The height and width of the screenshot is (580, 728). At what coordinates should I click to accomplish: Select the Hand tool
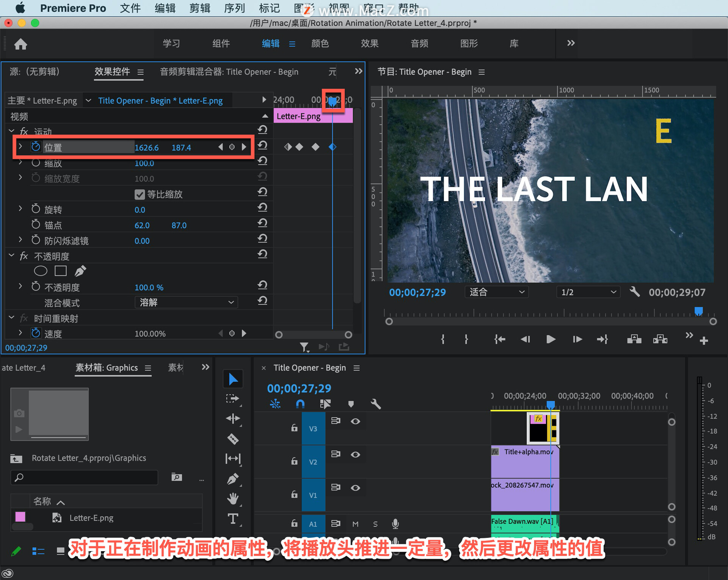[x=233, y=499]
